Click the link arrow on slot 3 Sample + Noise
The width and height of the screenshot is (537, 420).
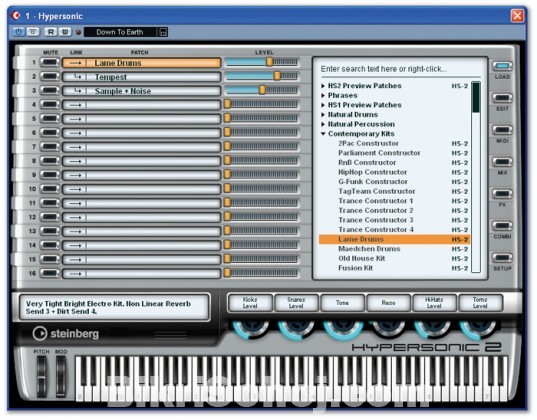(77, 91)
